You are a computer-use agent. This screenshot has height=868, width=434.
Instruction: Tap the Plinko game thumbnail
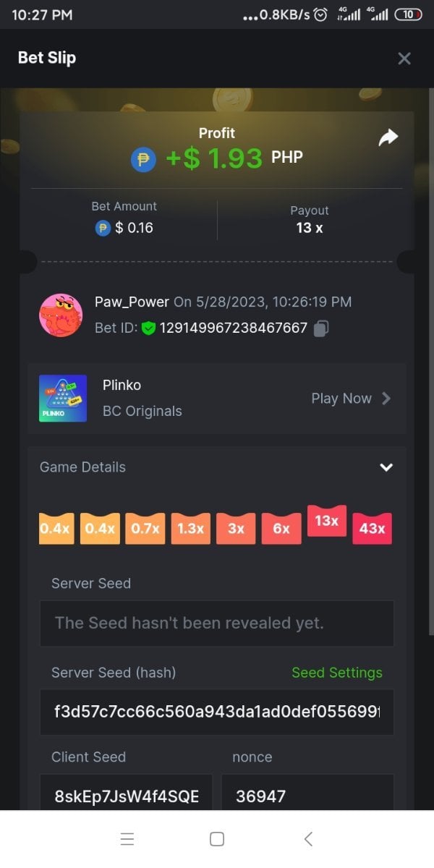(x=63, y=398)
